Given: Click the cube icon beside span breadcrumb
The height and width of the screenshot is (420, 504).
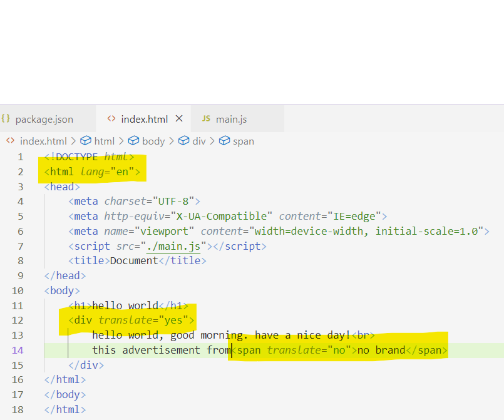Looking at the screenshot, I should (x=224, y=140).
